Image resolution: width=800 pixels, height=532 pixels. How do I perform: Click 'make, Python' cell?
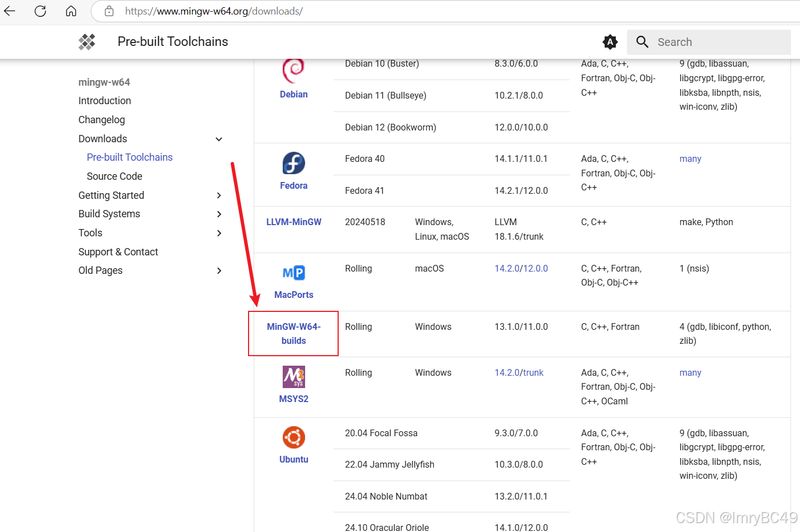click(706, 222)
